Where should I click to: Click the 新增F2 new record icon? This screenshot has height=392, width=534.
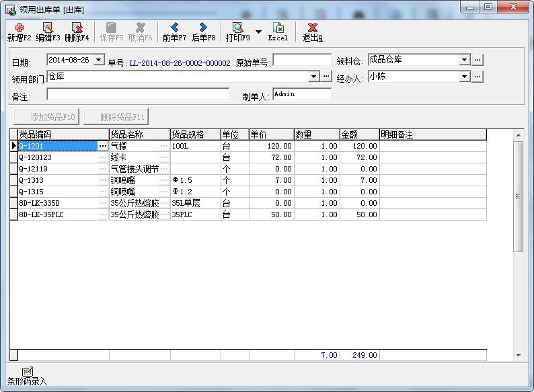pyautogui.click(x=19, y=28)
